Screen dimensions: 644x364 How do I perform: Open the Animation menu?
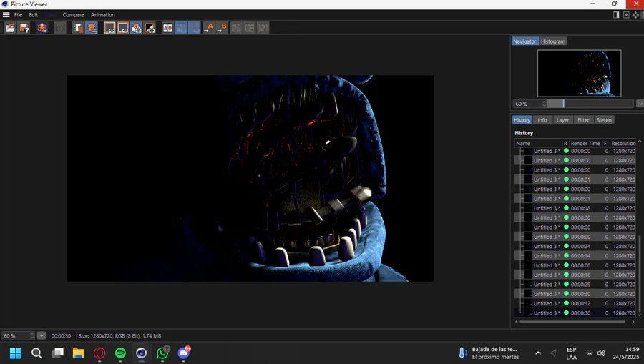coord(102,15)
